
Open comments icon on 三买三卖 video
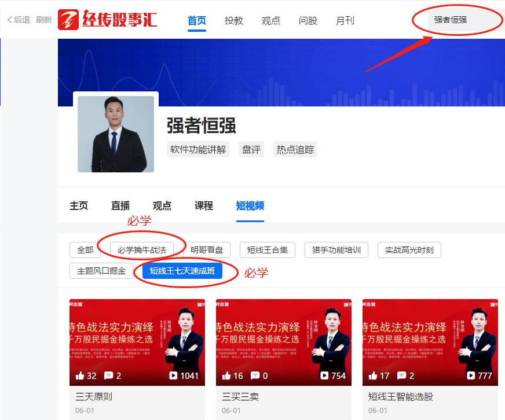(255, 375)
